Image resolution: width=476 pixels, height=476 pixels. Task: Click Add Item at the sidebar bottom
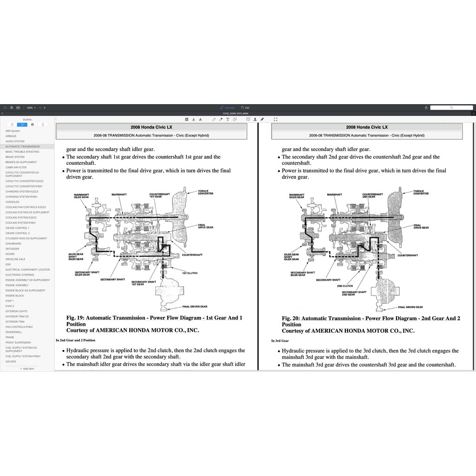27,369
